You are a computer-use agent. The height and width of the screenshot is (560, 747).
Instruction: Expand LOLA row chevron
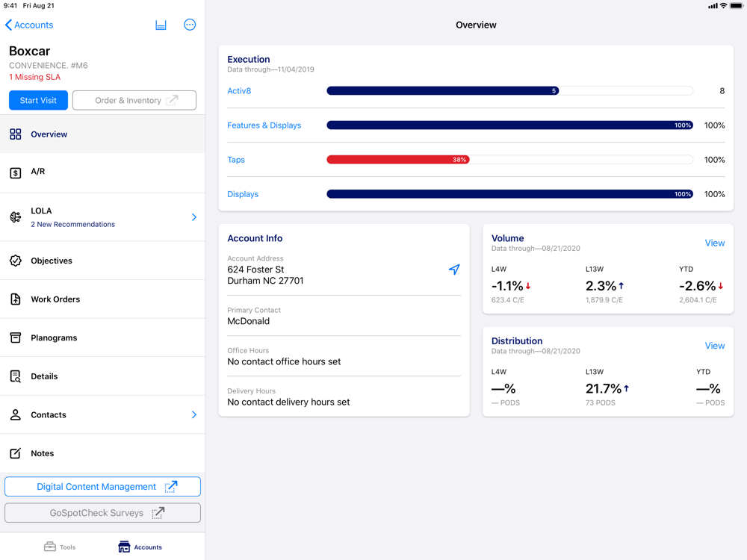coord(194,217)
